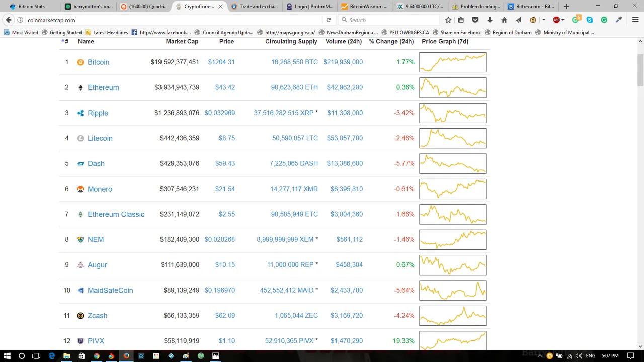
Task: Switch to the Login | ProtonM... tab
Action: pyautogui.click(x=310, y=7)
